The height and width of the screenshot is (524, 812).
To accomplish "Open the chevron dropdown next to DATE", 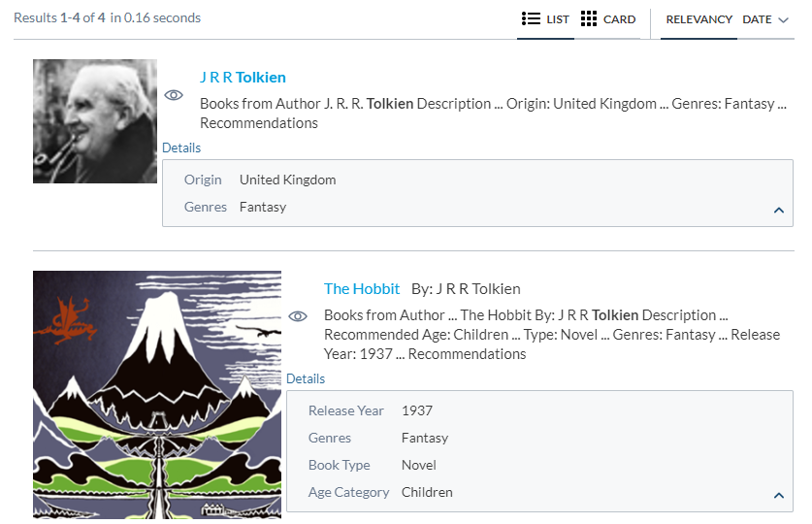I will click(x=784, y=20).
